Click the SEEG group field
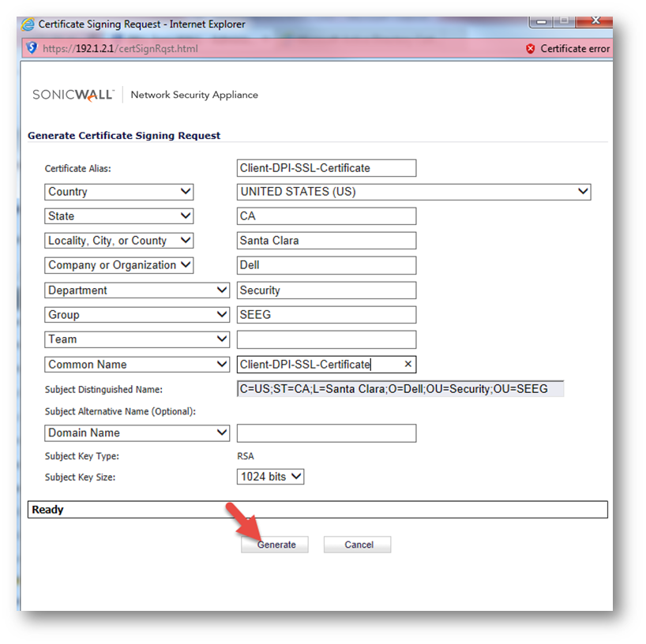This screenshot has width=646, height=644. [x=327, y=315]
